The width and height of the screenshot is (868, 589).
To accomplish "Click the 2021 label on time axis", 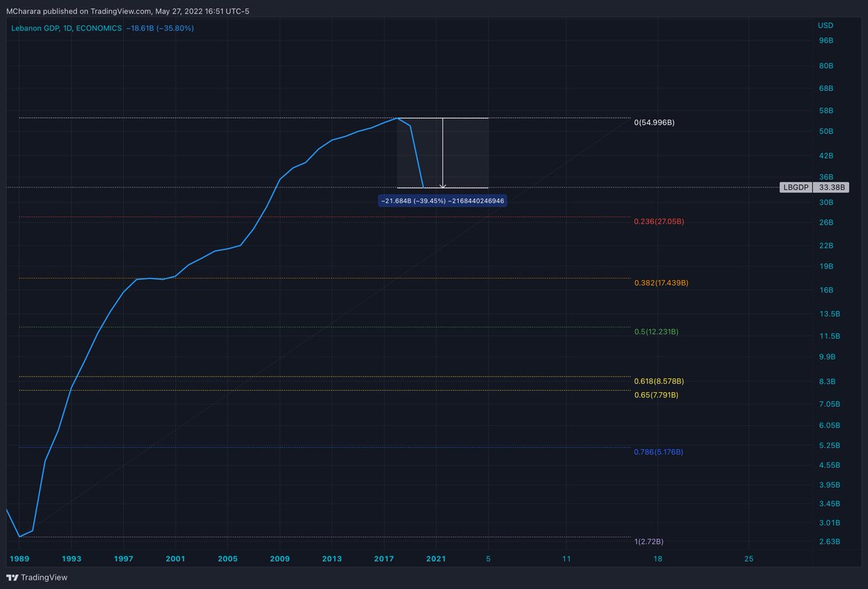I will pos(436,559).
